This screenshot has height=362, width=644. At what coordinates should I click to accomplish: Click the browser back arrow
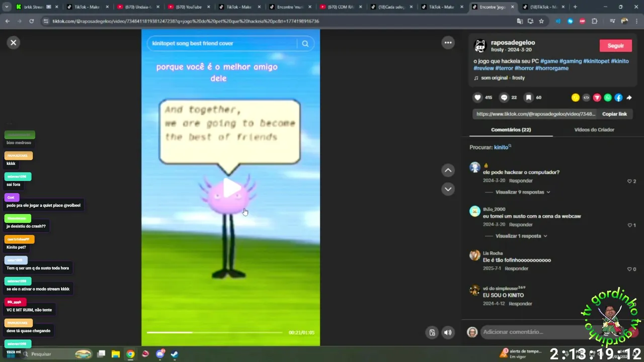[x=8, y=21]
